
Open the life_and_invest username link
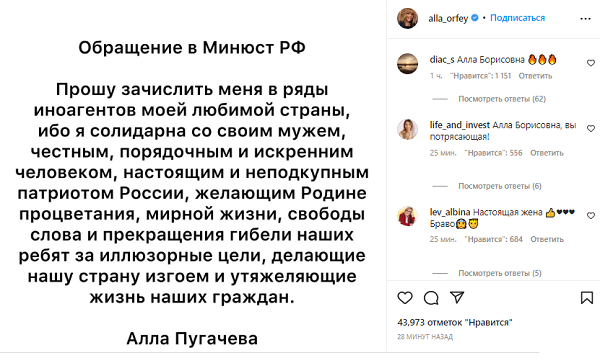[x=460, y=125]
